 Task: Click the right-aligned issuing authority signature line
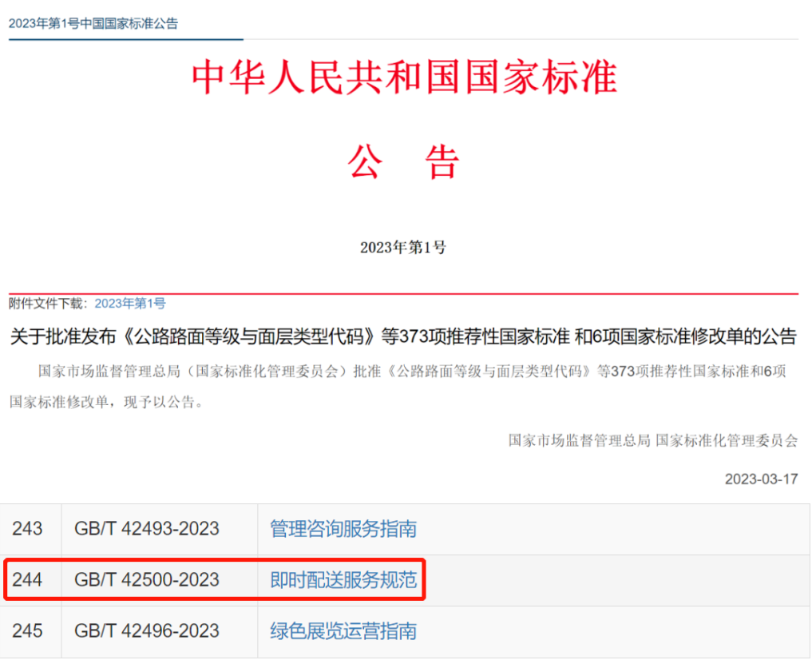tap(653, 440)
